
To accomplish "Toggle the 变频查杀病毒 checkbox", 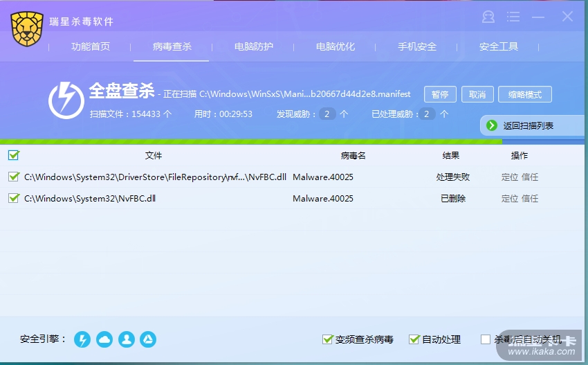I will pos(327,339).
